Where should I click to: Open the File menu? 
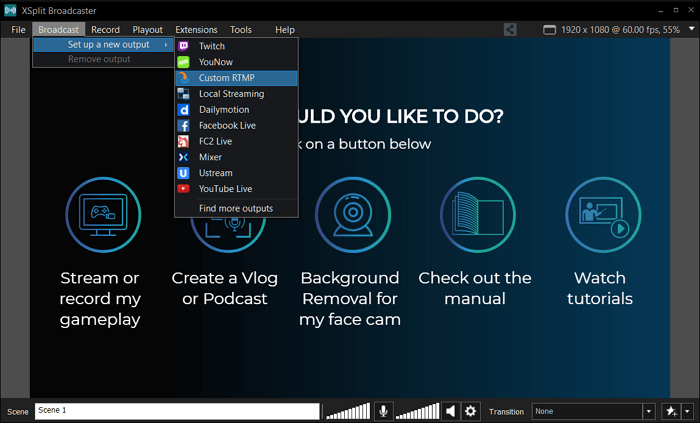point(18,29)
